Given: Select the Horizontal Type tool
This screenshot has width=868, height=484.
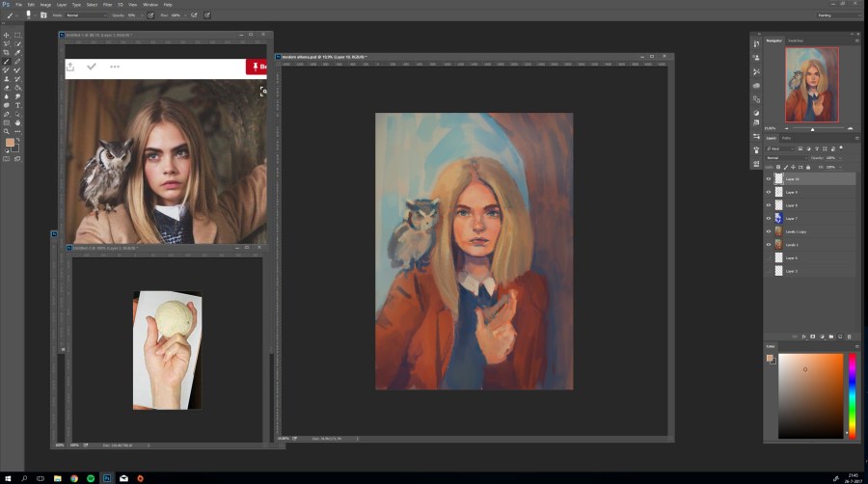Looking at the screenshot, I should pos(17,105).
